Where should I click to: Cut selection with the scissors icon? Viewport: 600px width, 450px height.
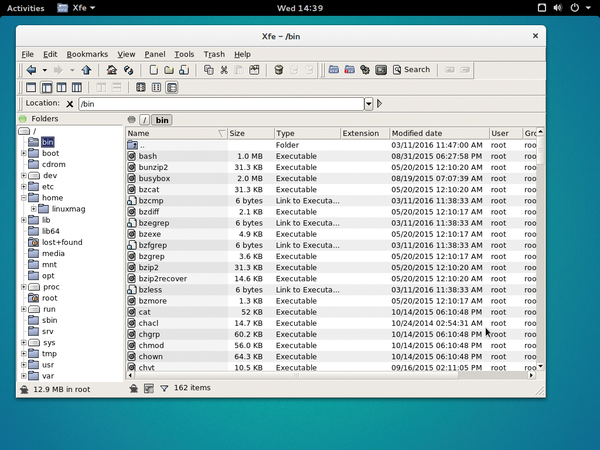click(x=224, y=70)
